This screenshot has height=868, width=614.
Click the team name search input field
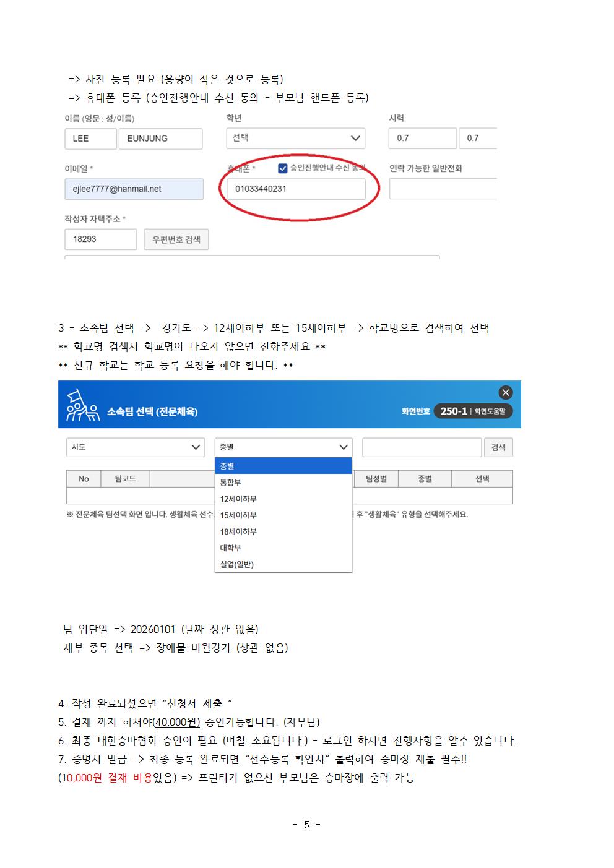tap(422, 447)
